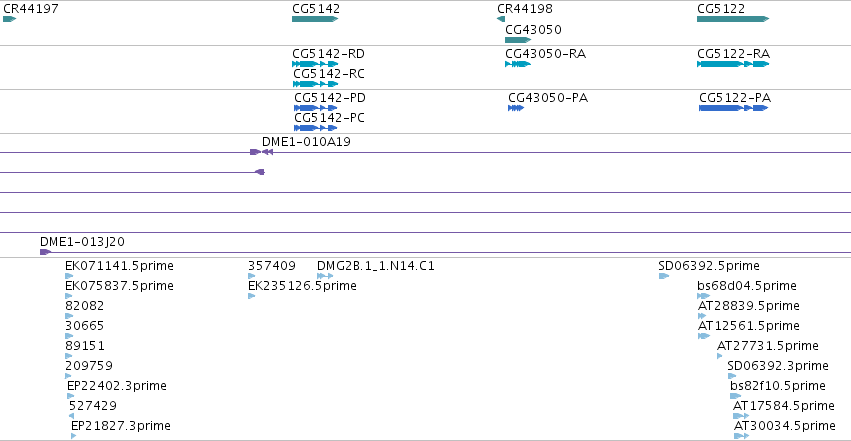The image size is (851, 441).
Task: Click the purple BAC end marker below DME1-010A19
Action: click(x=260, y=172)
